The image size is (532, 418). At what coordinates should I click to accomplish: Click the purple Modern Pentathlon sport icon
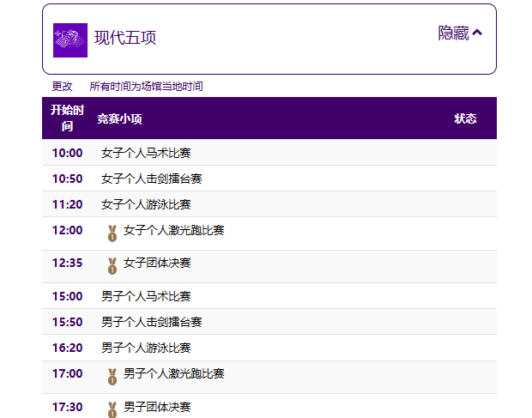(70, 39)
